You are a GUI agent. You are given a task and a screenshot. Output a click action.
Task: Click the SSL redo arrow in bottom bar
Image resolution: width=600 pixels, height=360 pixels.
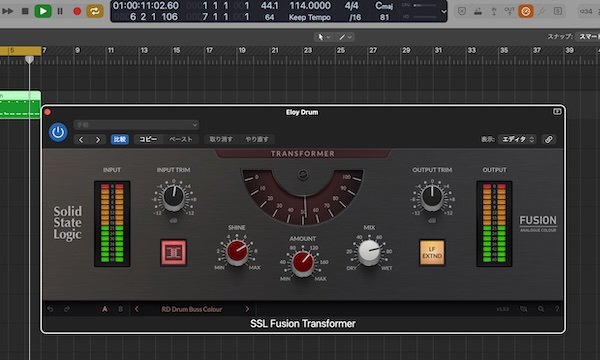[67, 309]
